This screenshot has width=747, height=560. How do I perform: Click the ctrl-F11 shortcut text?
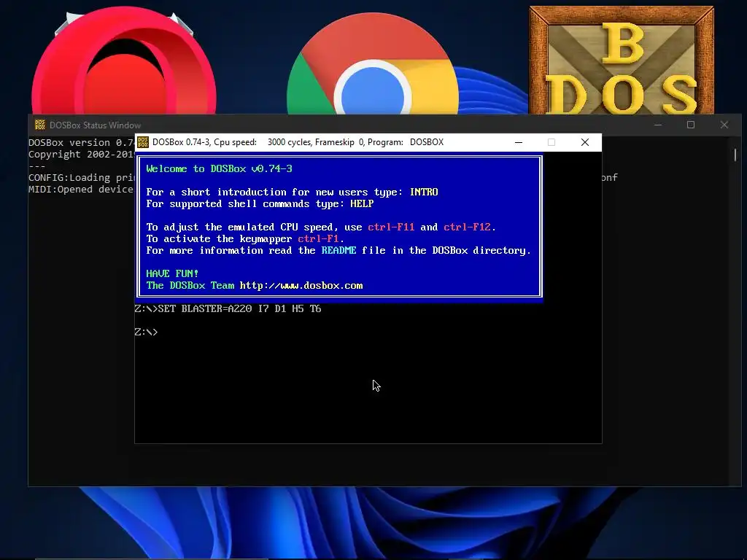click(x=391, y=227)
